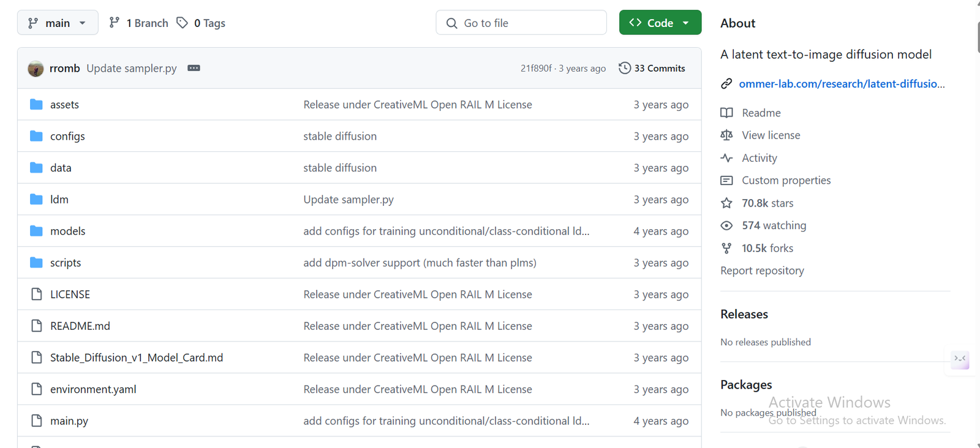Open the Readme book icon
Screen dimensions: 980x448
[x=726, y=113]
